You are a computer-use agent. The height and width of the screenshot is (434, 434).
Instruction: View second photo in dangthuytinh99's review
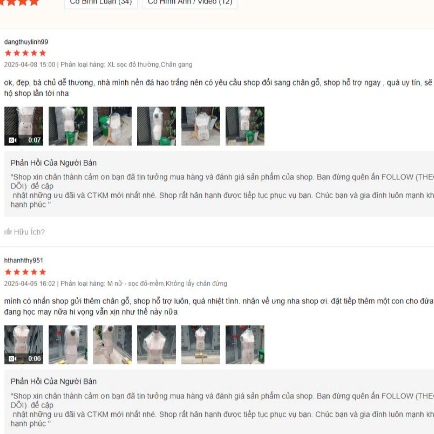click(x=68, y=126)
